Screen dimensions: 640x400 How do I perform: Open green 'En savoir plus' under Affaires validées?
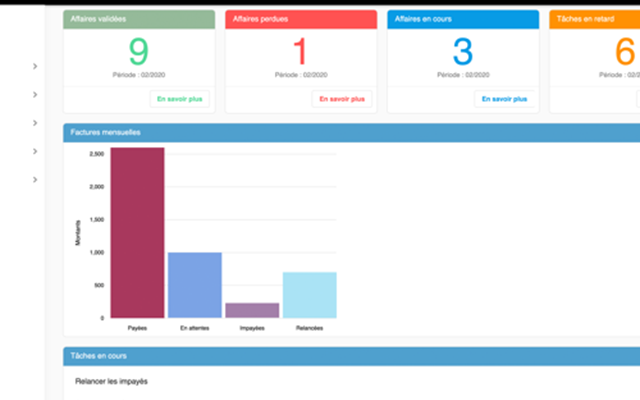[x=180, y=99]
